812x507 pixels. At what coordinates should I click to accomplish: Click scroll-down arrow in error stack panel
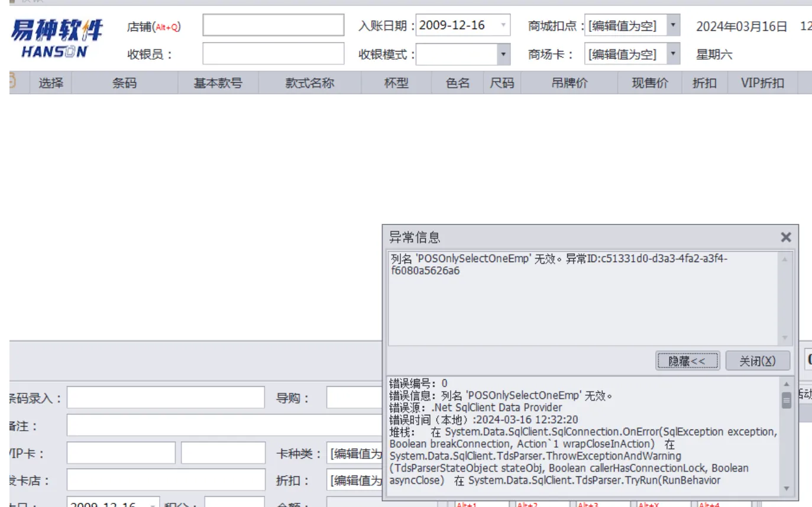[x=786, y=488]
